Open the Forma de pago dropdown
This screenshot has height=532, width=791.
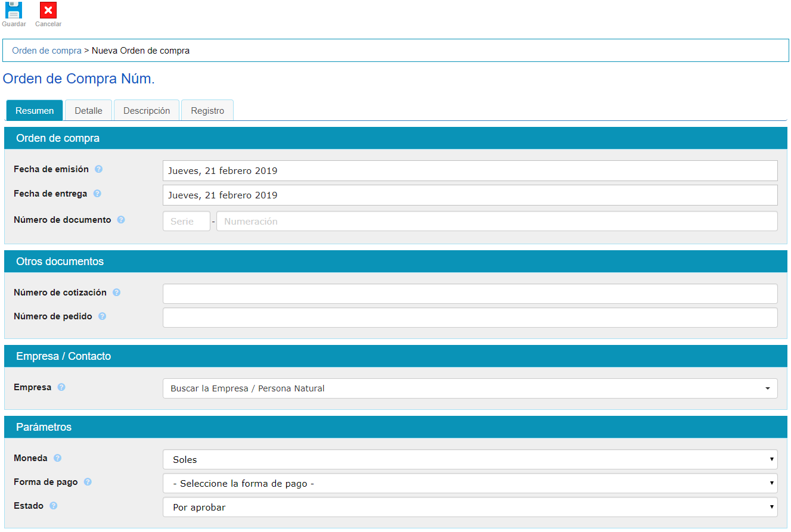[x=470, y=483]
